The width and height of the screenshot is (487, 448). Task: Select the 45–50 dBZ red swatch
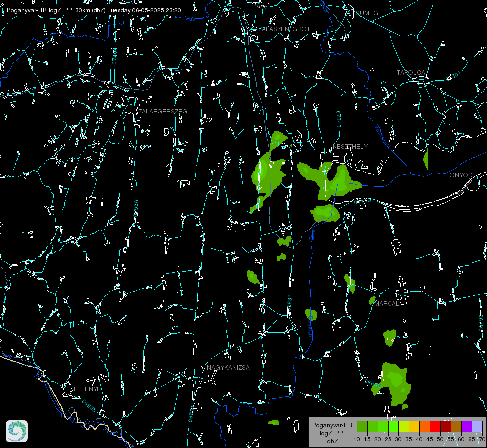pyautogui.click(x=435, y=426)
